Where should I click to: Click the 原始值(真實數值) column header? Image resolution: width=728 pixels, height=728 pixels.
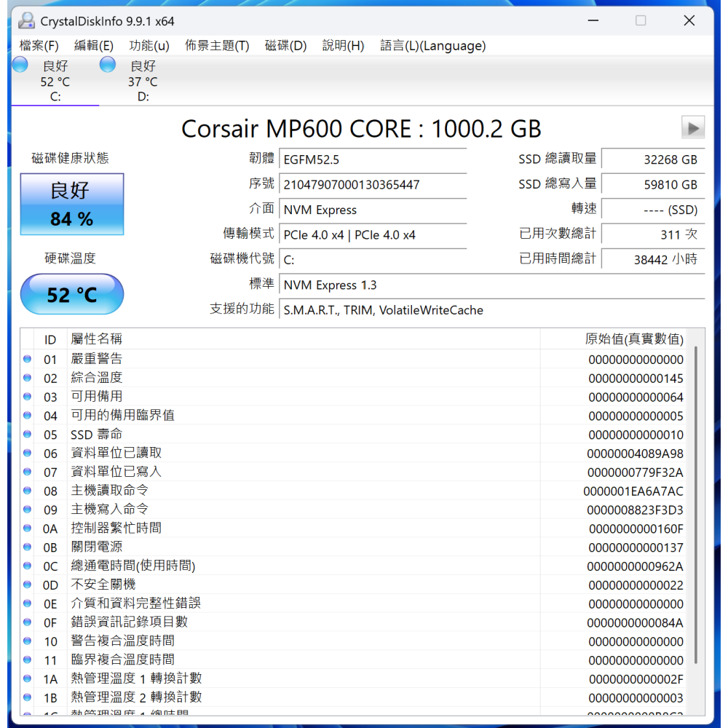pos(613,339)
